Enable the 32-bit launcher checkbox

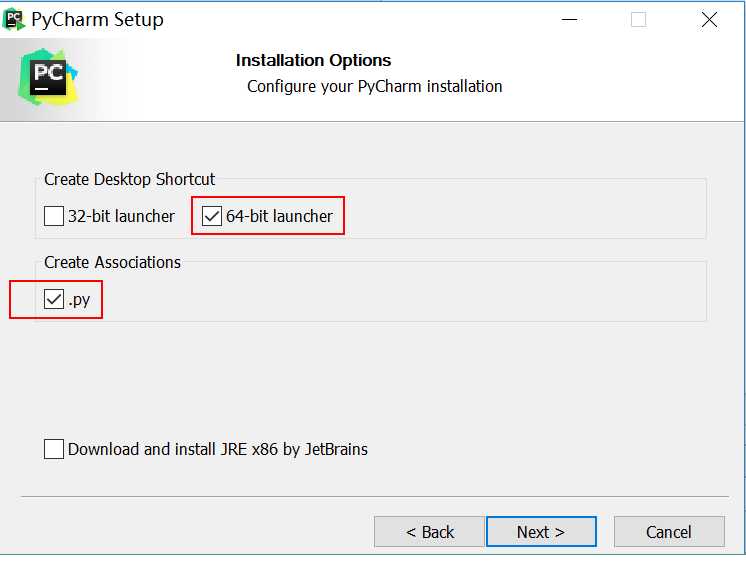[x=54, y=216]
